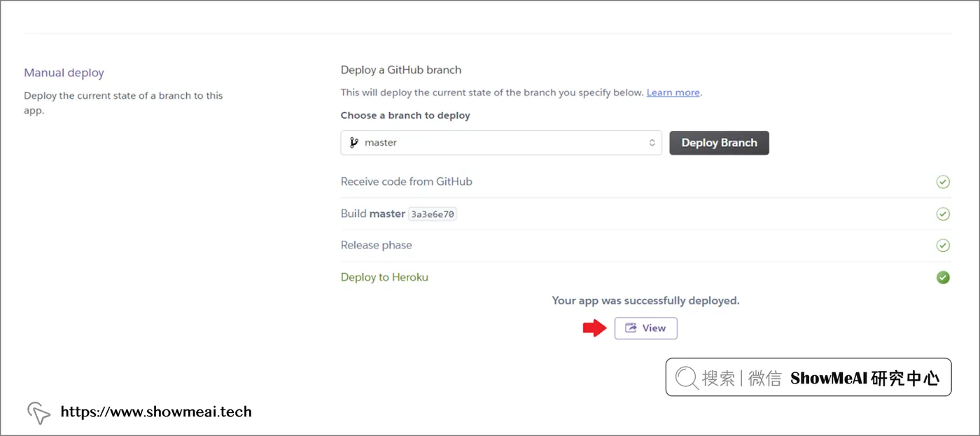Click 'Your app was successfully deployed' message

pyautogui.click(x=645, y=301)
